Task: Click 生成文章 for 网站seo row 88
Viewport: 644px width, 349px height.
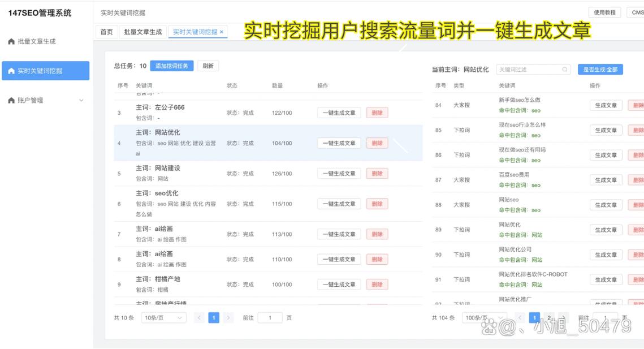Action: 606,205
